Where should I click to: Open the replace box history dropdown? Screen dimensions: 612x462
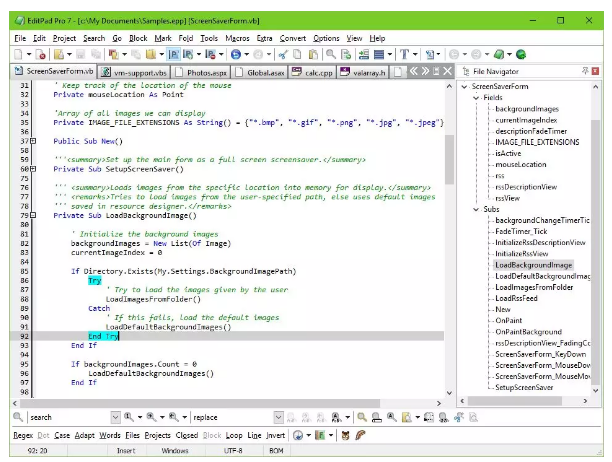(x=278, y=417)
